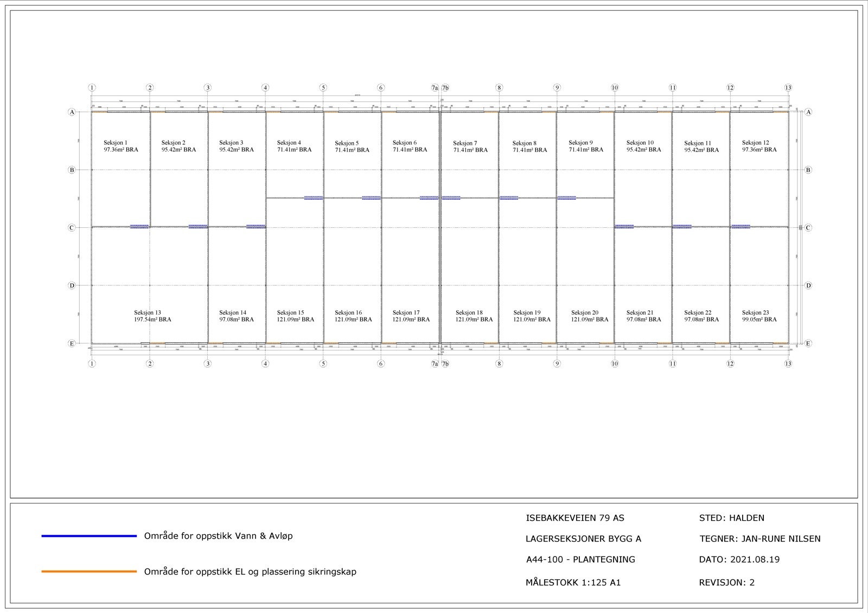Pick the Seksjon 18 label
Image resolution: width=868 pixels, height=613 pixels.
[x=474, y=316]
